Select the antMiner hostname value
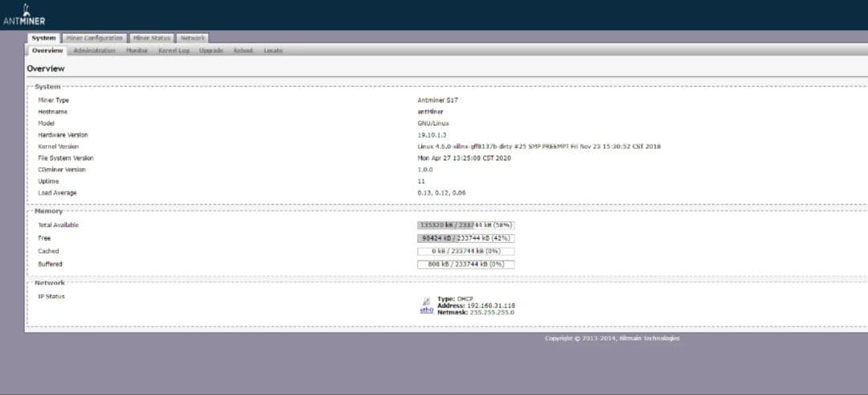The width and height of the screenshot is (868, 395). click(430, 112)
